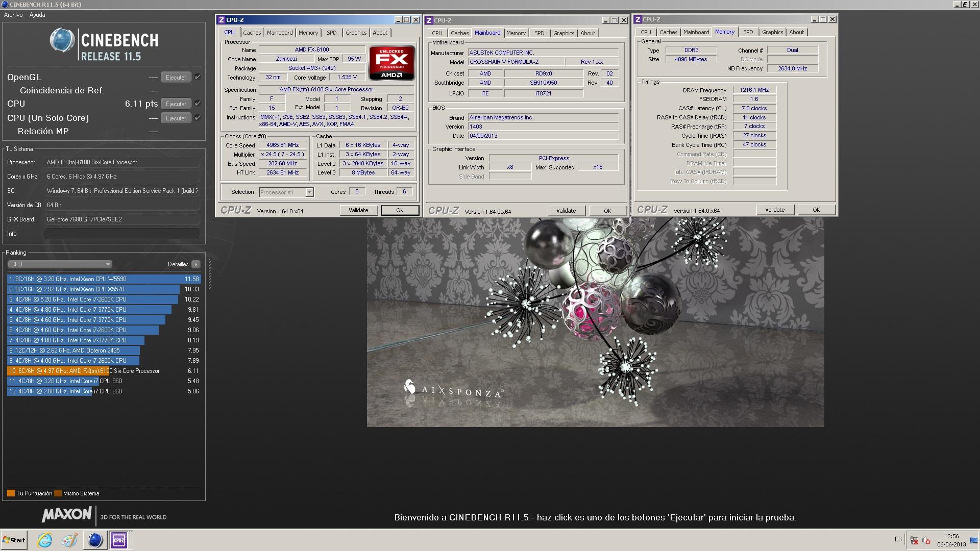Select ranking row 4C/8H @ 5.20 GHz i7-2600K
Viewport: 980px width, 551px height.
coord(104,299)
